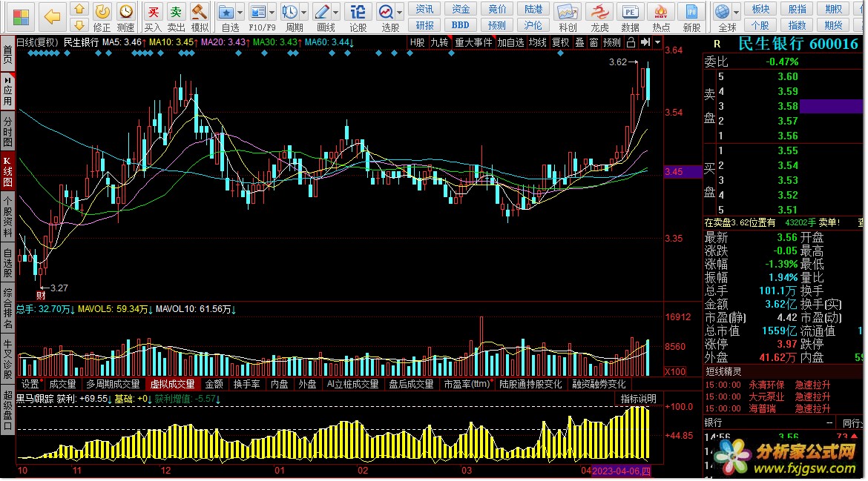Open the K线图 sidebar tab
The width and height of the screenshot is (868, 481).
pos(7,172)
